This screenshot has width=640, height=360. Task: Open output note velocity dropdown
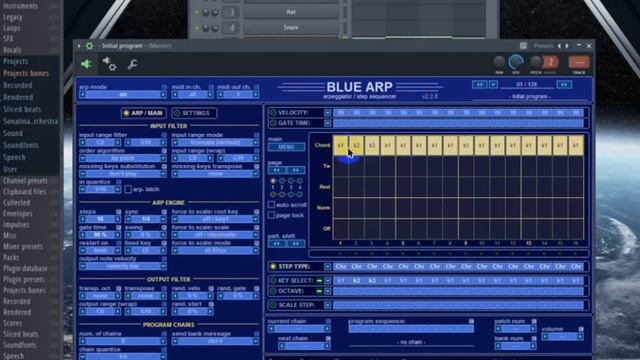[x=123, y=266]
